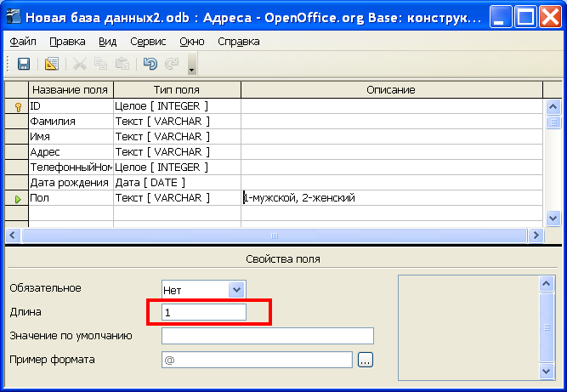Open the Окно menu
567x392 pixels.
click(191, 42)
